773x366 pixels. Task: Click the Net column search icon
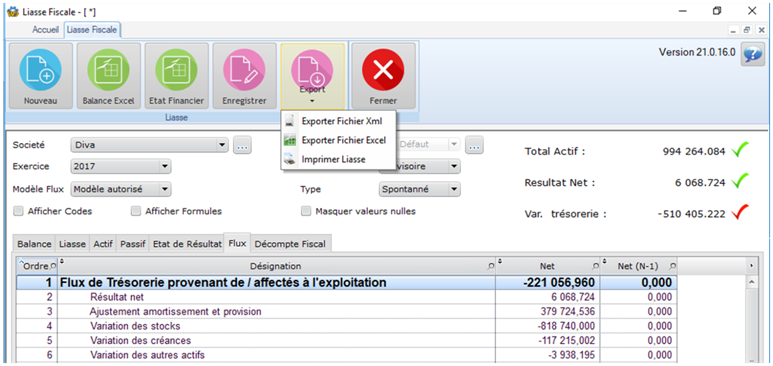596,267
